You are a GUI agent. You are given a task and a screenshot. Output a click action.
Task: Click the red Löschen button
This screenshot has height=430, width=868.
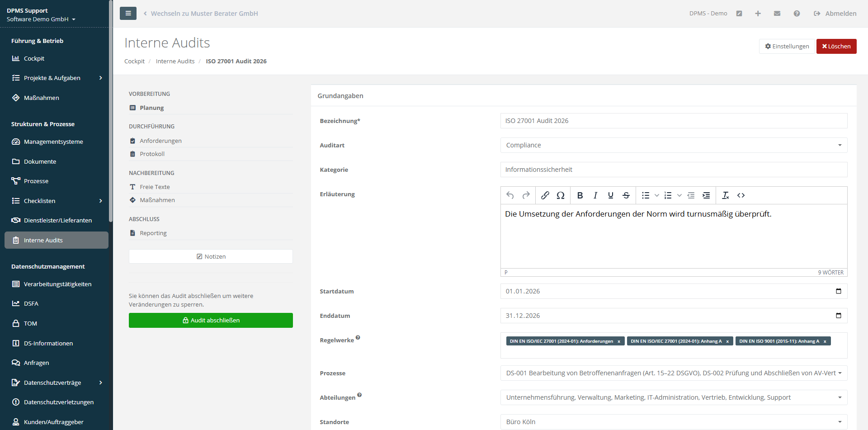point(836,46)
